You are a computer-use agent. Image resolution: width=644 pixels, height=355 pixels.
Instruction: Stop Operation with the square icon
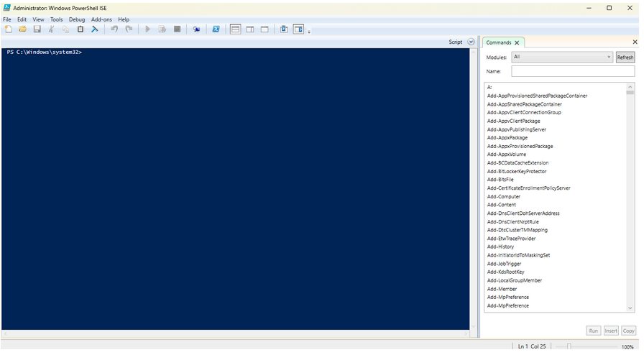(177, 29)
